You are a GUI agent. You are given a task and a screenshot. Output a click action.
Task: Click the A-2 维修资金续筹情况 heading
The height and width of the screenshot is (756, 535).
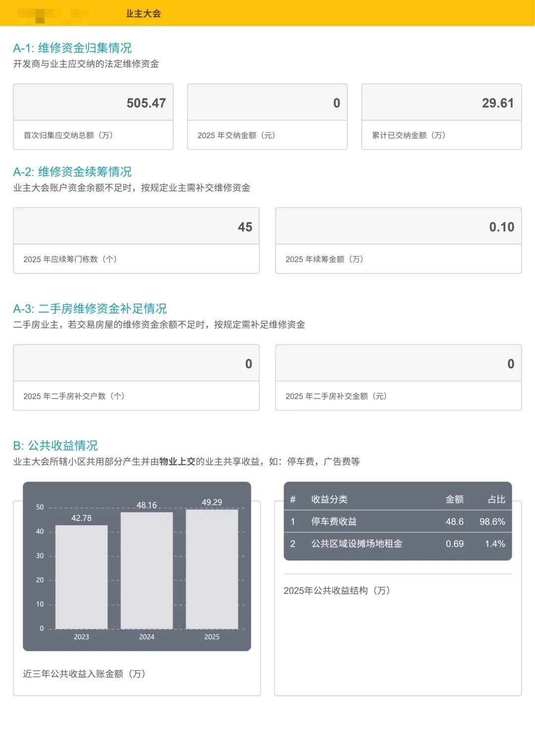pos(72,172)
